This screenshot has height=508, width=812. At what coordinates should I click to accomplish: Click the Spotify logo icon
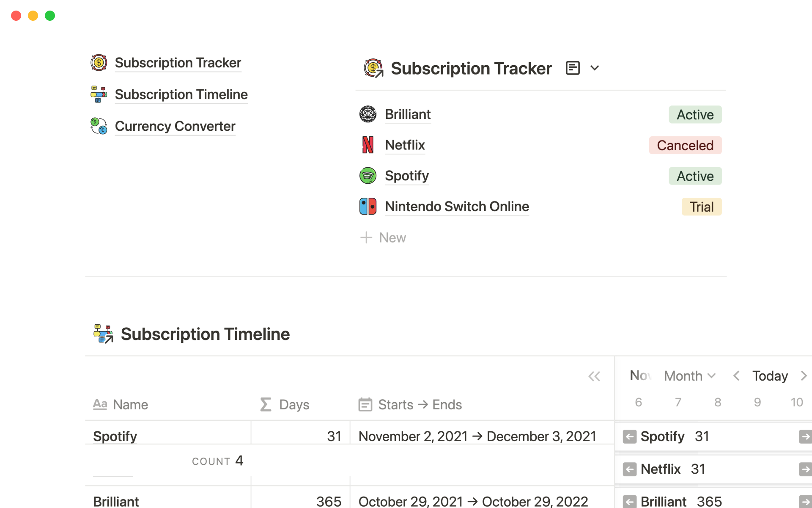coord(368,176)
